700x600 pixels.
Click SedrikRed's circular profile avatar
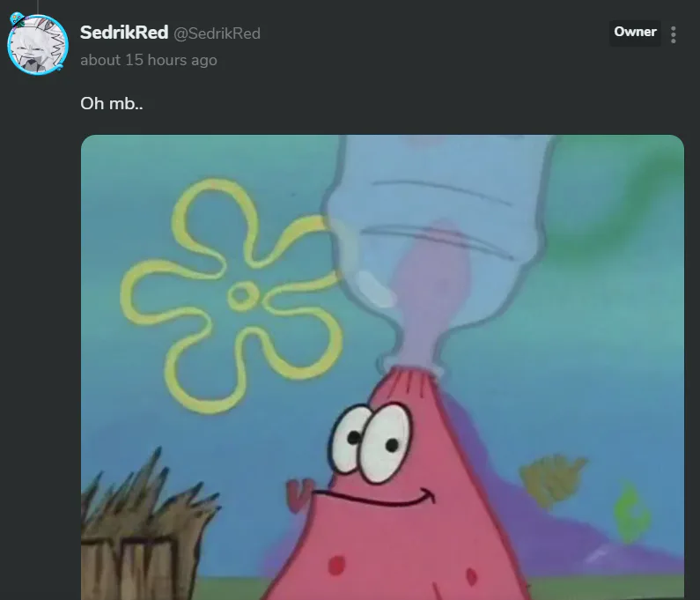pos(38,45)
